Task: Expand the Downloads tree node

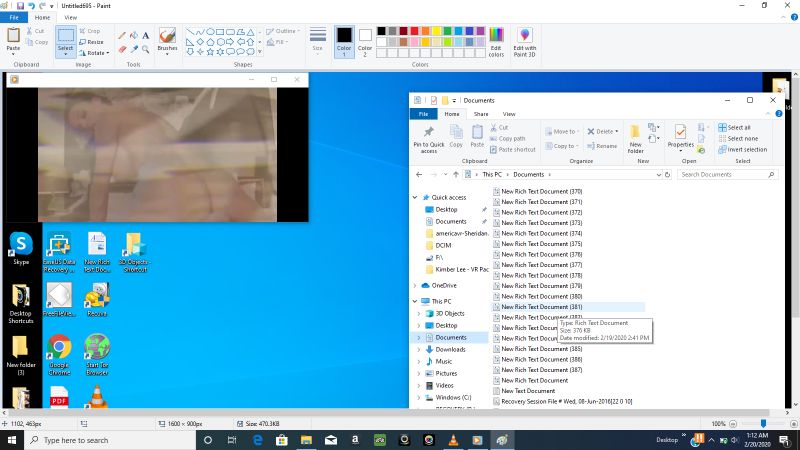Action: tap(419, 349)
